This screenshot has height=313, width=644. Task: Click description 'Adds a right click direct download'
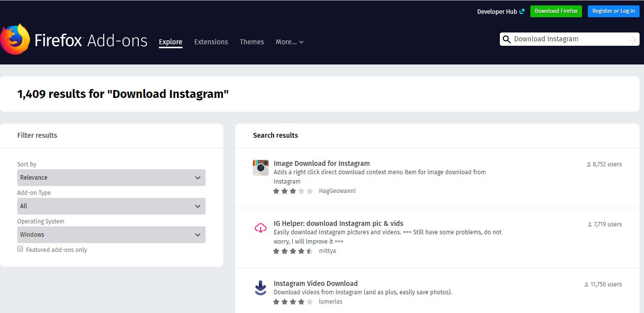coord(380,177)
